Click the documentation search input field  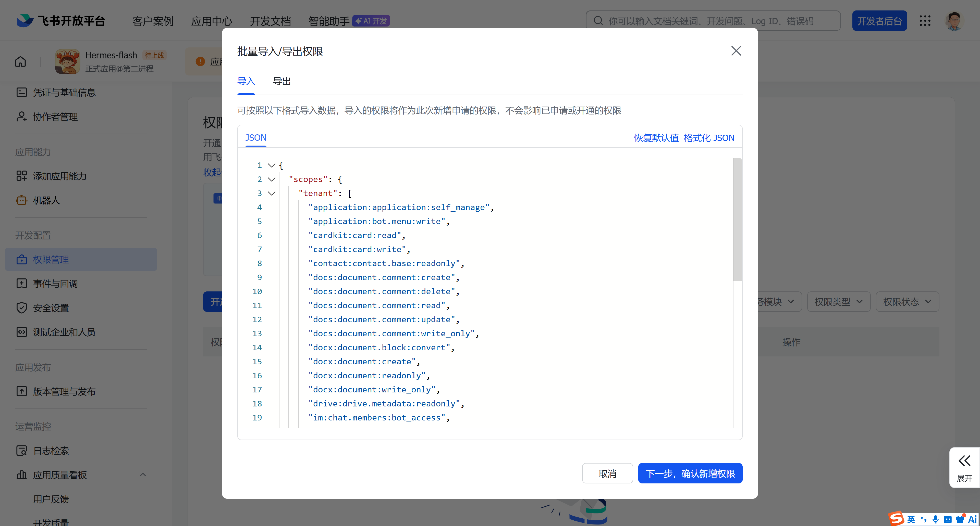click(713, 21)
